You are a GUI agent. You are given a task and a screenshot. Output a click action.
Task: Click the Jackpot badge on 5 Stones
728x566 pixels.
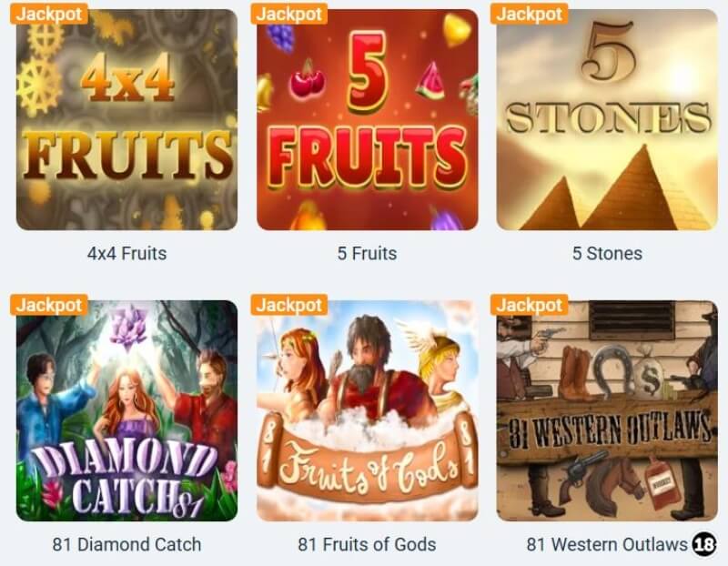(530, 14)
